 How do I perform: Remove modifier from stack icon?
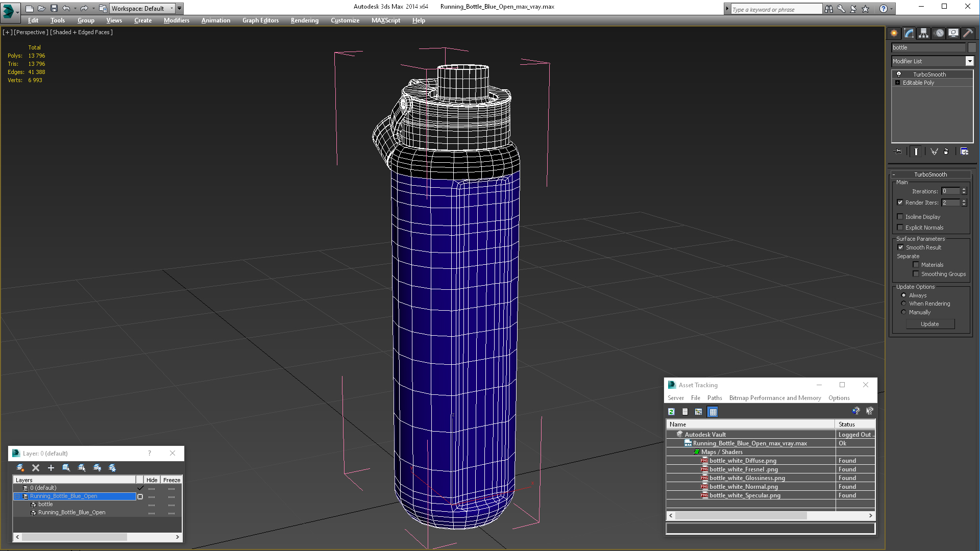[946, 152]
